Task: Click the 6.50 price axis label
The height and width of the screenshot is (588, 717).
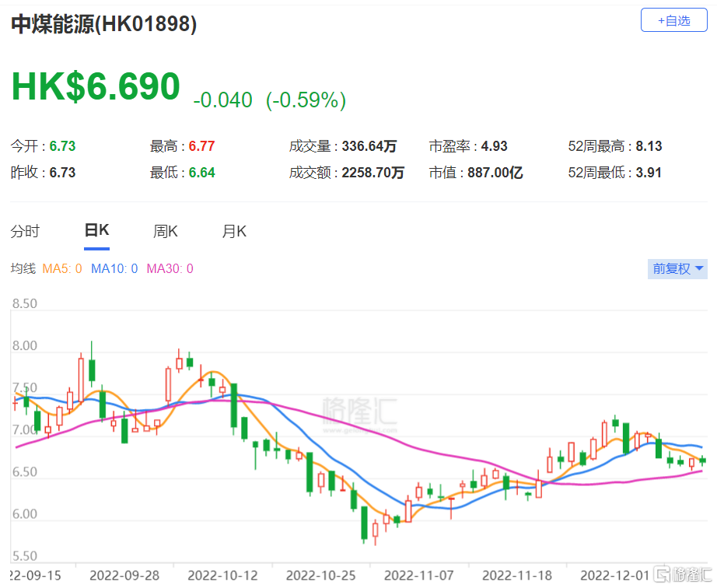Action: (25, 472)
